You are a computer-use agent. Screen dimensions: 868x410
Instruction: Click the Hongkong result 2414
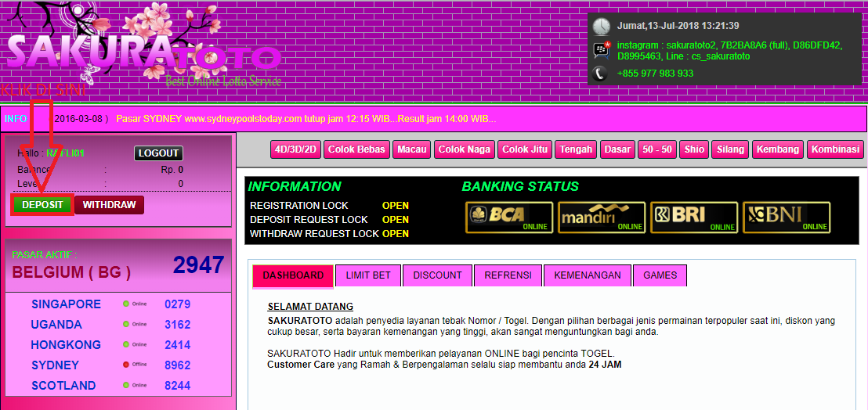(178, 345)
